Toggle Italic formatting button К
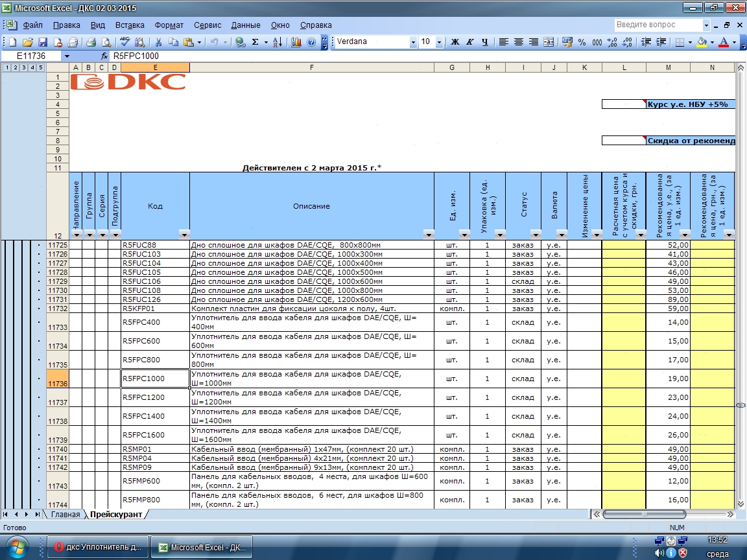 point(469,42)
